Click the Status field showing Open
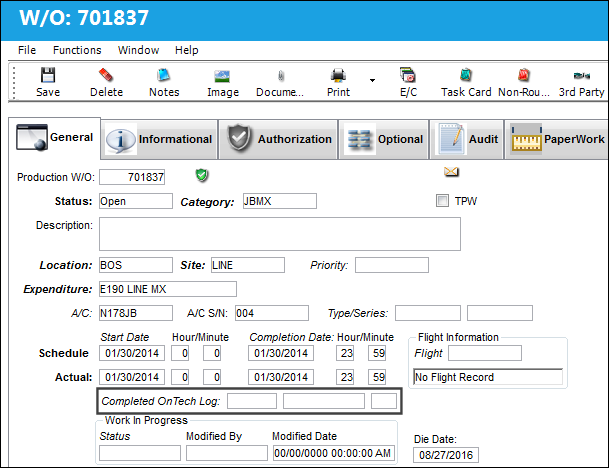 pyautogui.click(x=136, y=201)
